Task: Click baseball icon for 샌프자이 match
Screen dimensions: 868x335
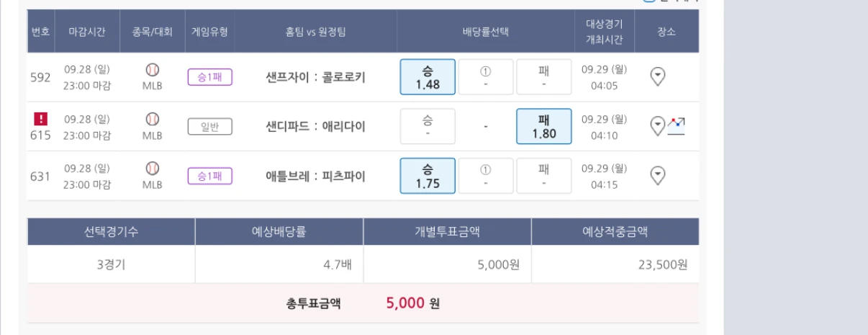Action: click(152, 70)
